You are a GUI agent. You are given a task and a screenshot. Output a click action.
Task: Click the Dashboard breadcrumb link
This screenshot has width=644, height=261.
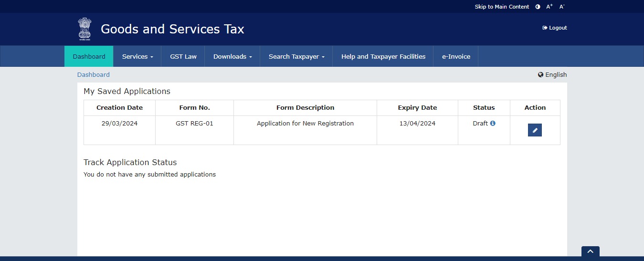tap(94, 74)
